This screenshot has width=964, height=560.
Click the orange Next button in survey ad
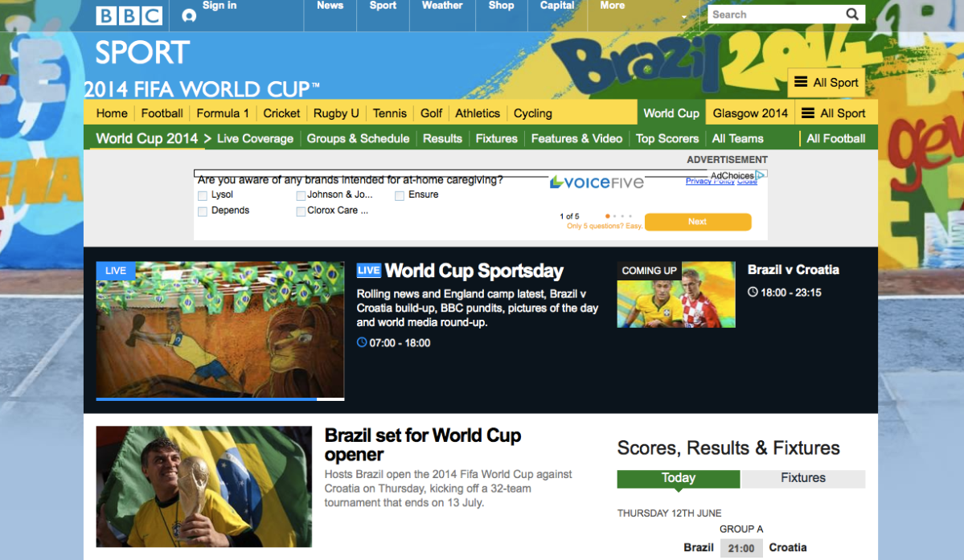[x=698, y=222]
